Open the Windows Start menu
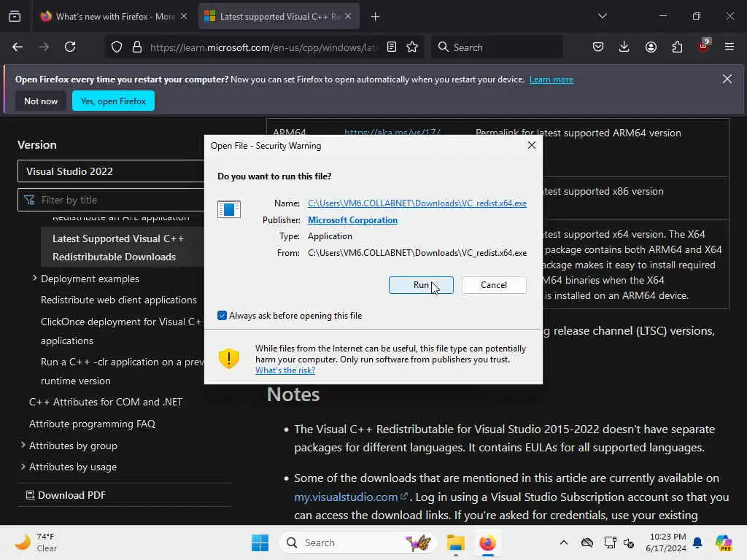 pos(260,542)
